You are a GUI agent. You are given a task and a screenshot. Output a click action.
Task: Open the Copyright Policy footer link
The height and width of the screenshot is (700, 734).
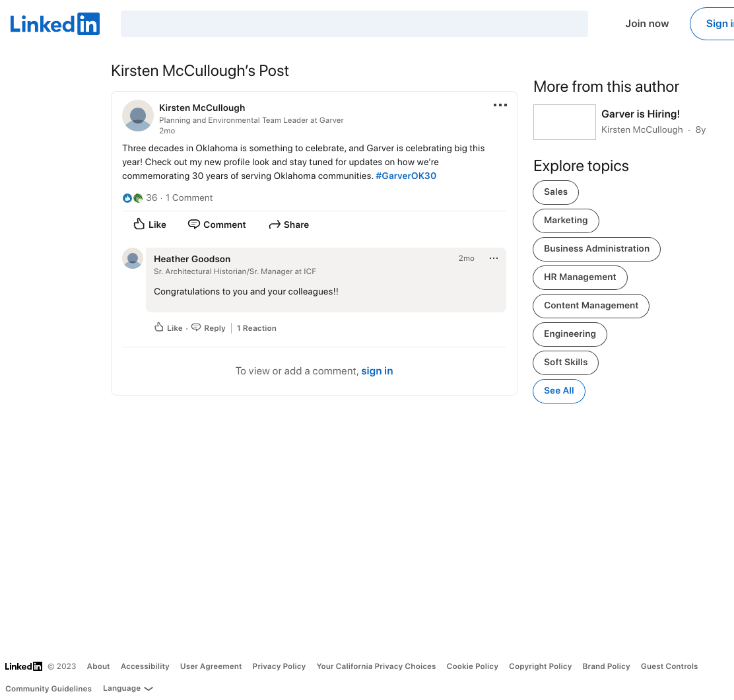[x=540, y=666]
